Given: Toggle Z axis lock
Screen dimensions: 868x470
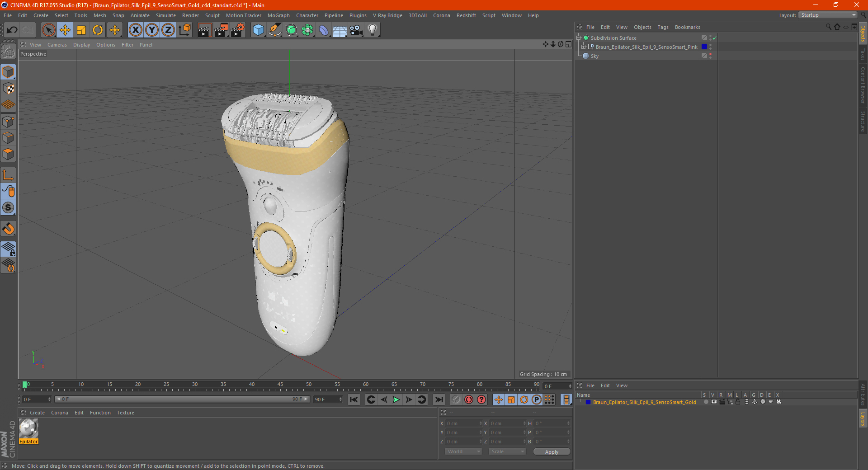Looking at the screenshot, I should click(x=168, y=30).
